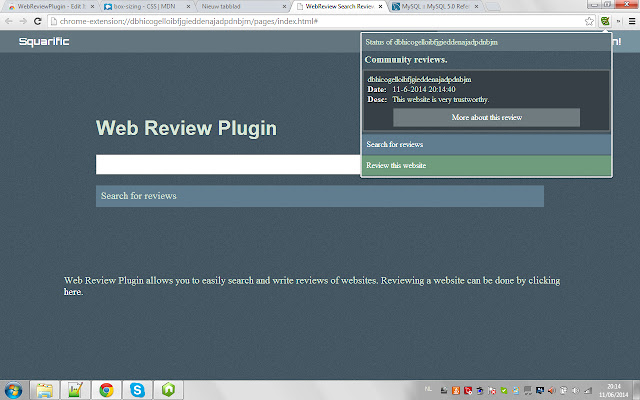Screen dimensions: 640x400
Task: Click the orange speaker tray icon
Action: pos(551,391)
